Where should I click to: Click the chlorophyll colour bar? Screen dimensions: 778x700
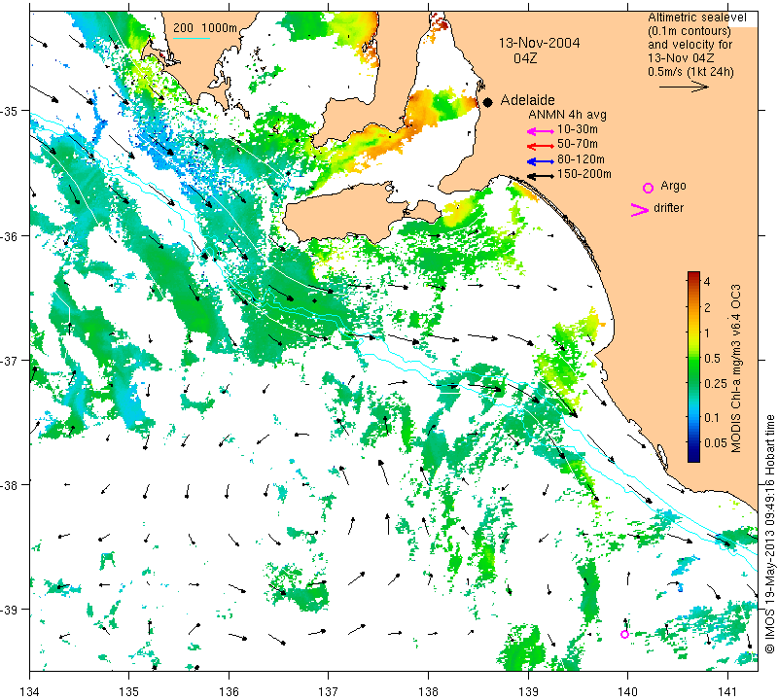click(693, 367)
